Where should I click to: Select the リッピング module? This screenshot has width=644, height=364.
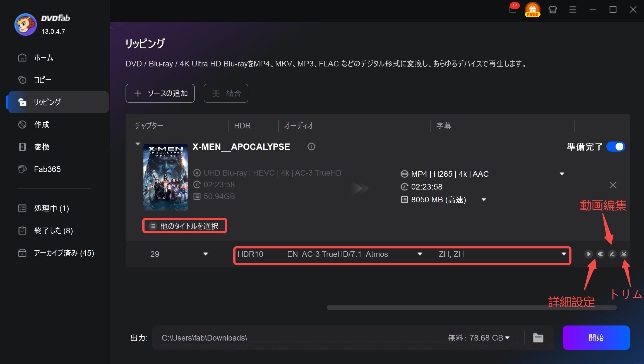pyautogui.click(x=59, y=102)
